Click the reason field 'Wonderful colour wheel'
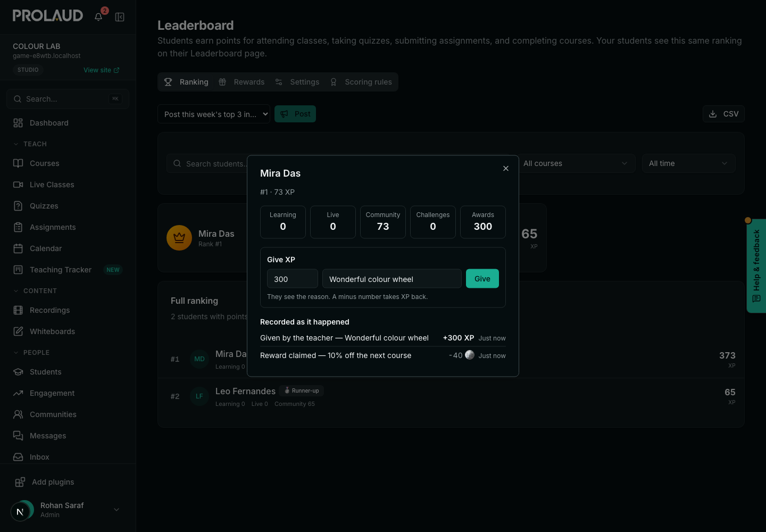The height and width of the screenshot is (532, 766). click(x=392, y=279)
